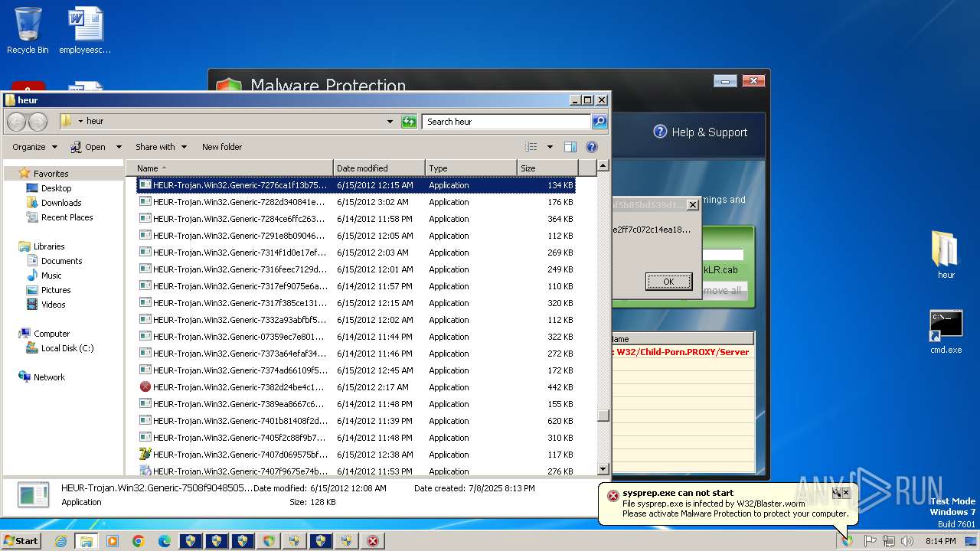Select file HEUR-Trojan.Win32.Generic-7382d24be4c1
The image size is (980, 551).
point(356,387)
